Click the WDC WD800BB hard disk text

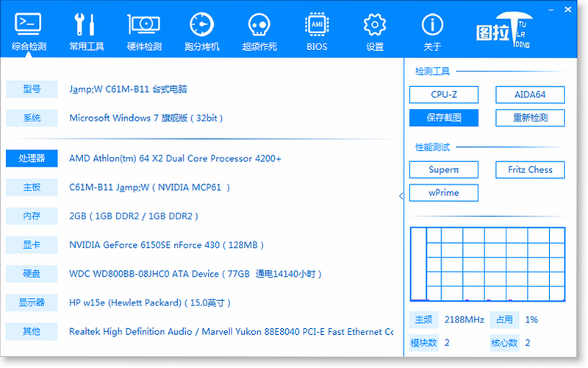[x=195, y=274]
